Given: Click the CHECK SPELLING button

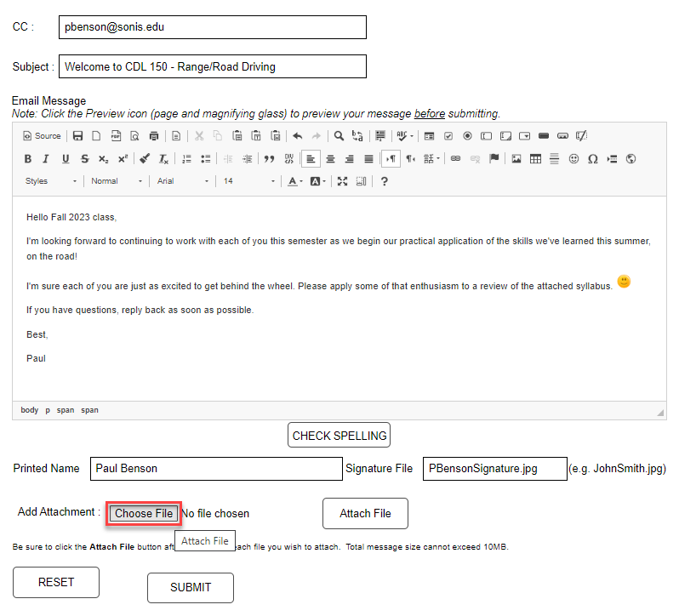Looking at the screenshot, I should tap(339, 436).
